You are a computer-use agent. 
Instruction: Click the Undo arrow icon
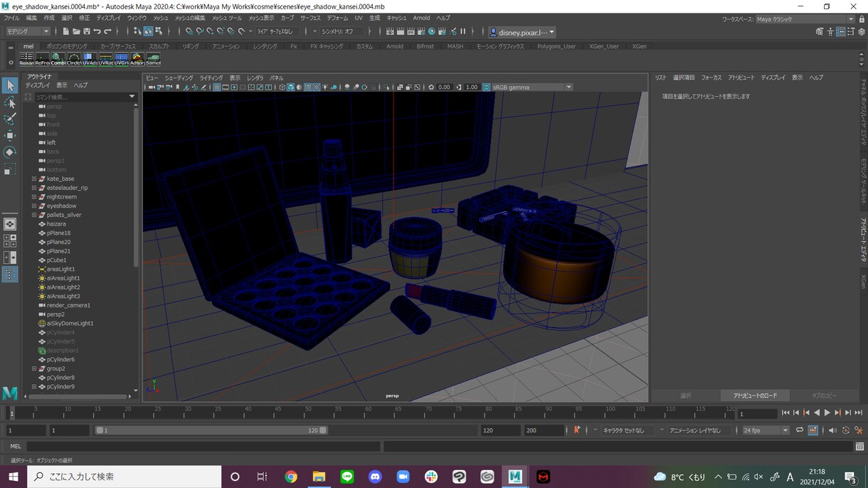97,31
